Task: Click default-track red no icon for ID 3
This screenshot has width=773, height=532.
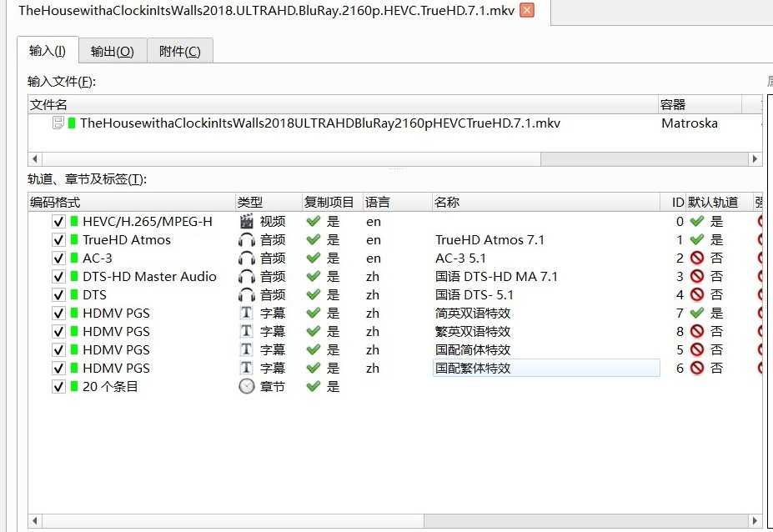Action: 696,276
